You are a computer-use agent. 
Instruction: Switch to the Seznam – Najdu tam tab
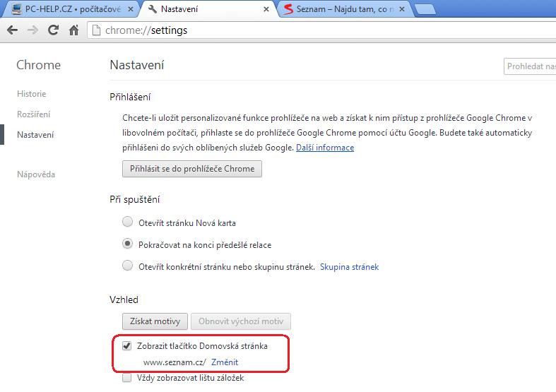point(345,9)
